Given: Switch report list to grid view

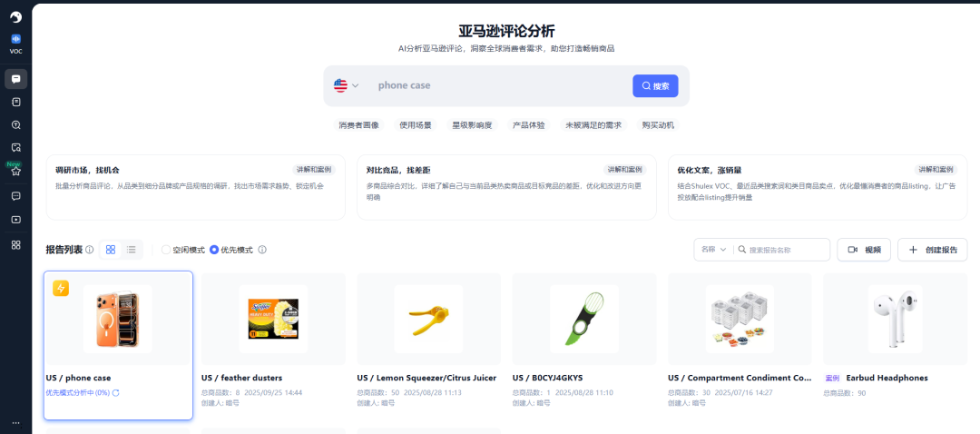Looking at the screenshot, I should point(111,250).
